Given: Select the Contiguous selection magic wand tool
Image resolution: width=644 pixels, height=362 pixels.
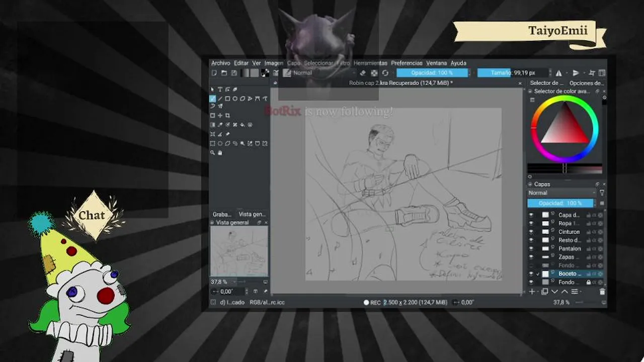Looking at the screenshot, I should click(243, 143).
